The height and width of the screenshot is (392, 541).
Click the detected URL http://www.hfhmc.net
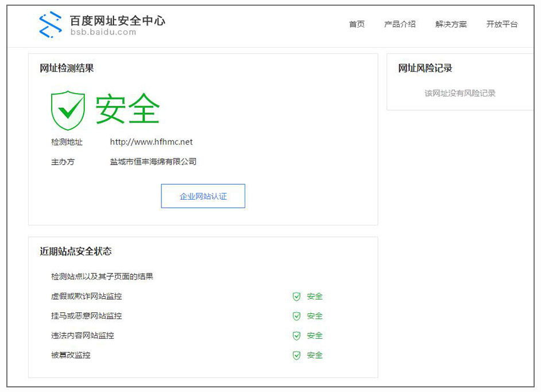[x=151, y=142]
